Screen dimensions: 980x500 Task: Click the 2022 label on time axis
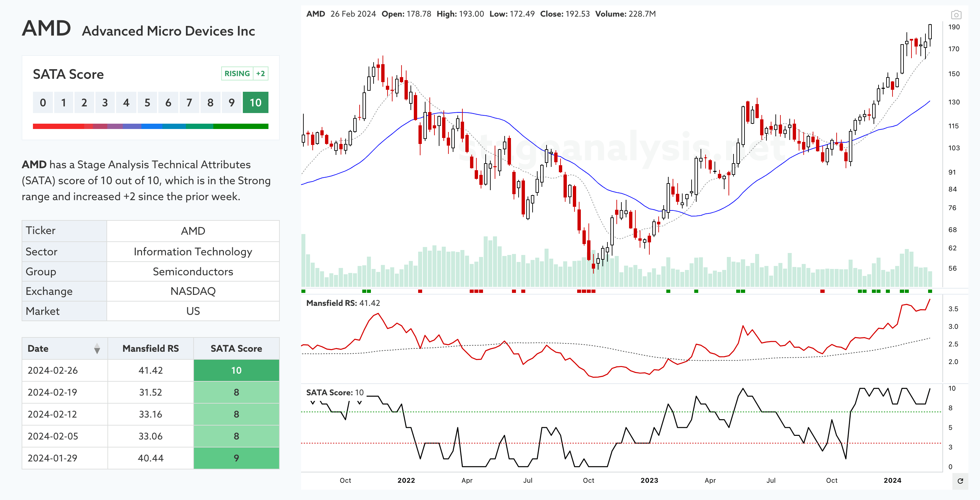point(406,480)
